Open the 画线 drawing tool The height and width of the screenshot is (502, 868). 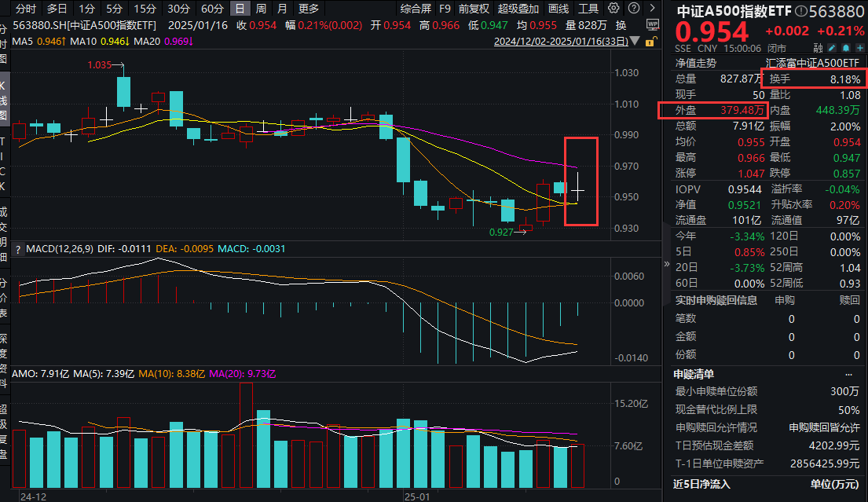pos(558,9)
